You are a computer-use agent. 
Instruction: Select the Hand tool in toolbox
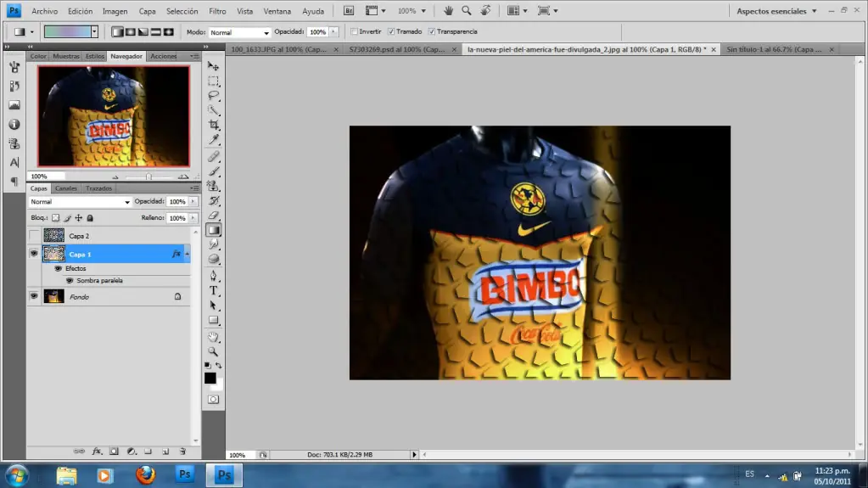click(x=213, y=337)
